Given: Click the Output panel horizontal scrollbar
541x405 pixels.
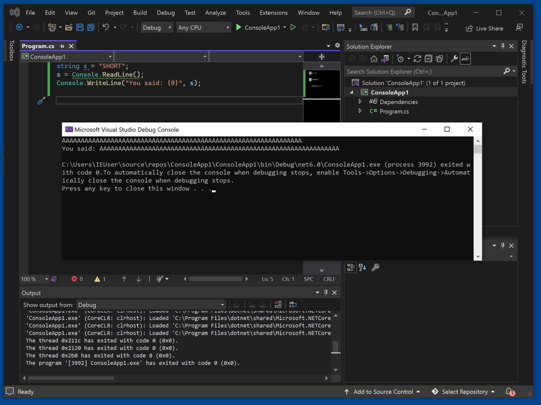Looking at the screenshot, I should coord(71,378).
